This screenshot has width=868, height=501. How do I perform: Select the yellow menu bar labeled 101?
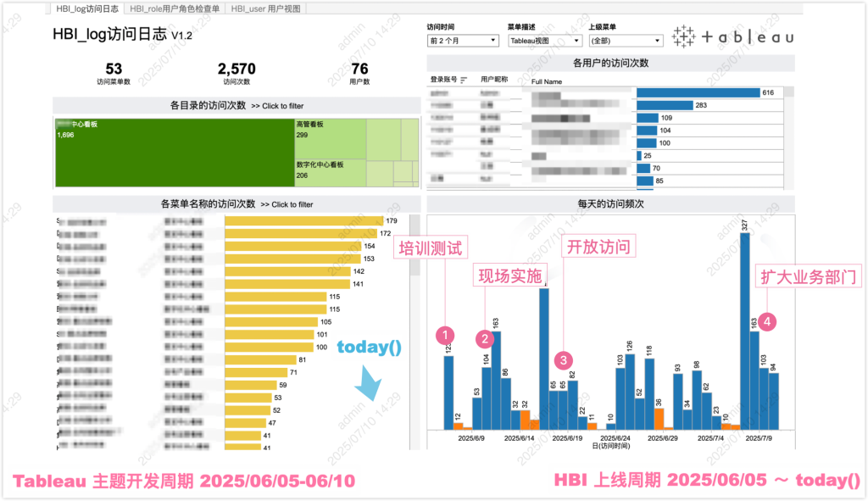point(270,335)
